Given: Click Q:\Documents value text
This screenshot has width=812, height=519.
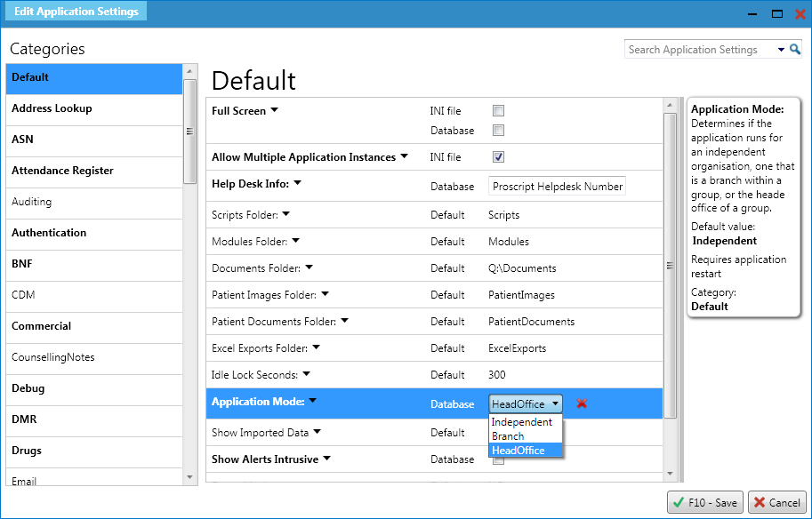Looking at the screenshot, I should tap(522, 268).
